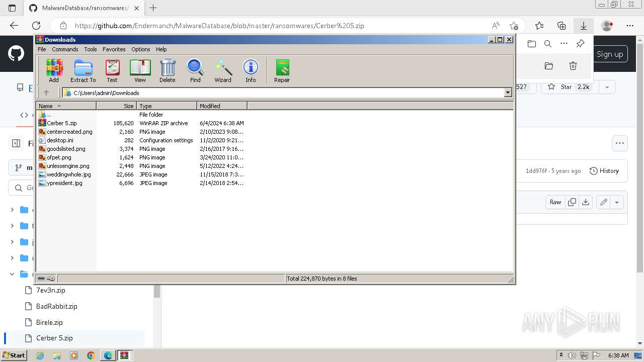Open the Help menu in WinRAR

[161, 49]
